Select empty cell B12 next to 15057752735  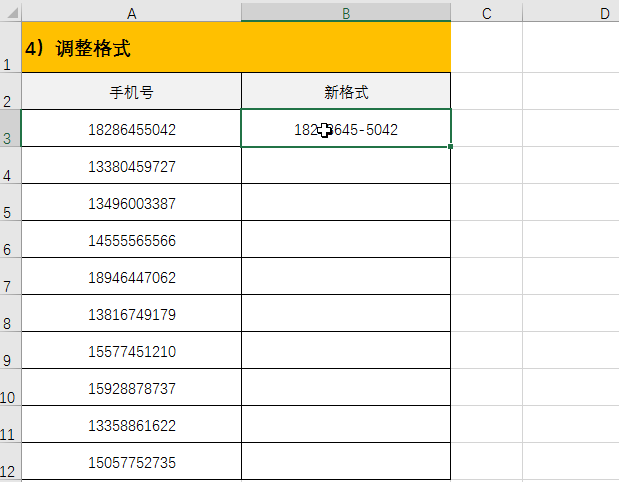point(346,461)
